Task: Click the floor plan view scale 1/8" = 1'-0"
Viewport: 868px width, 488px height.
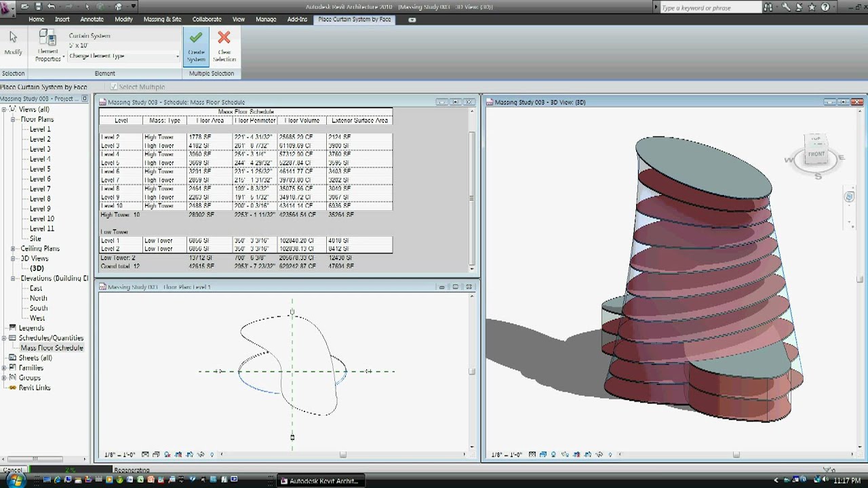Action: [119, 455]
